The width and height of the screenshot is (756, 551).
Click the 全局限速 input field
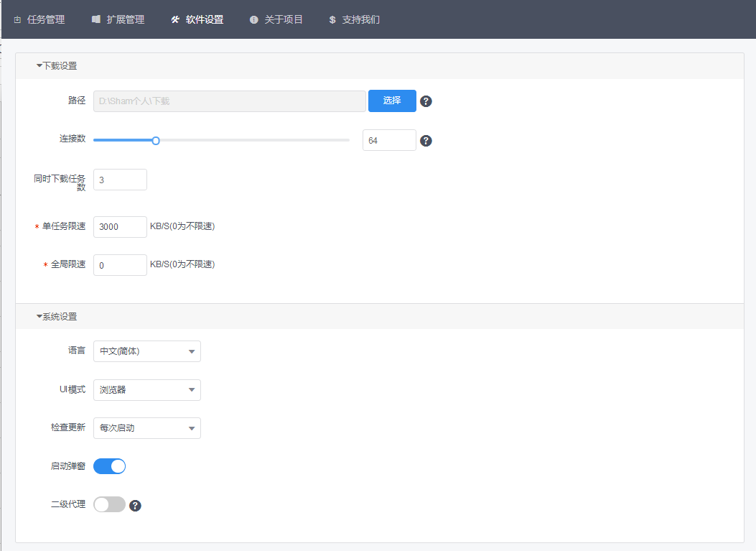pyautogui.click(x=120, y=265)
